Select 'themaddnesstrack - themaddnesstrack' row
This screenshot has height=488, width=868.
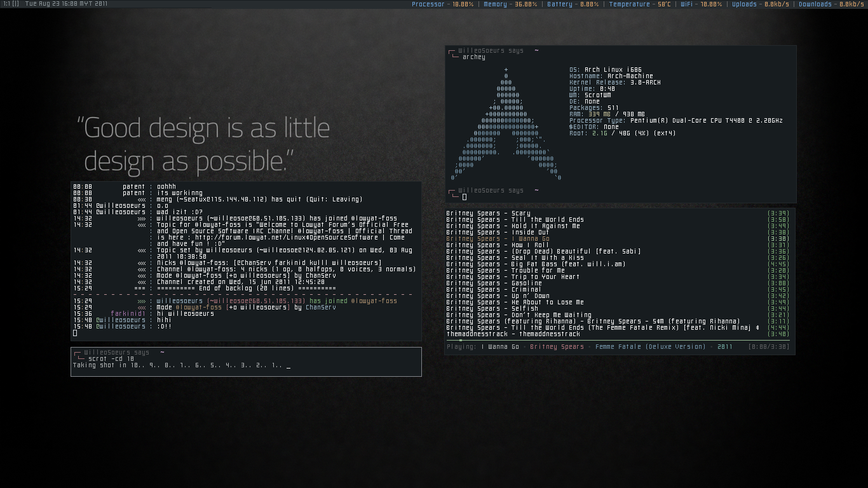tap(618, 334)
